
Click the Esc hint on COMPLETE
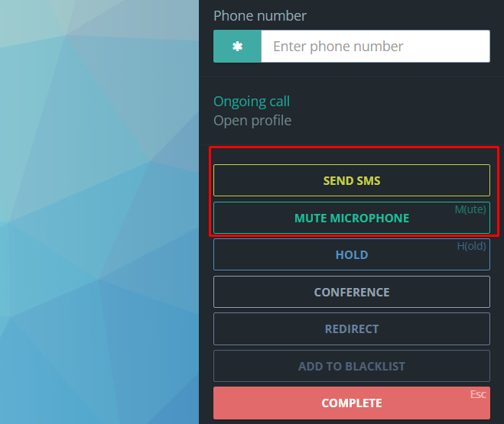click(x=478, y=395)
